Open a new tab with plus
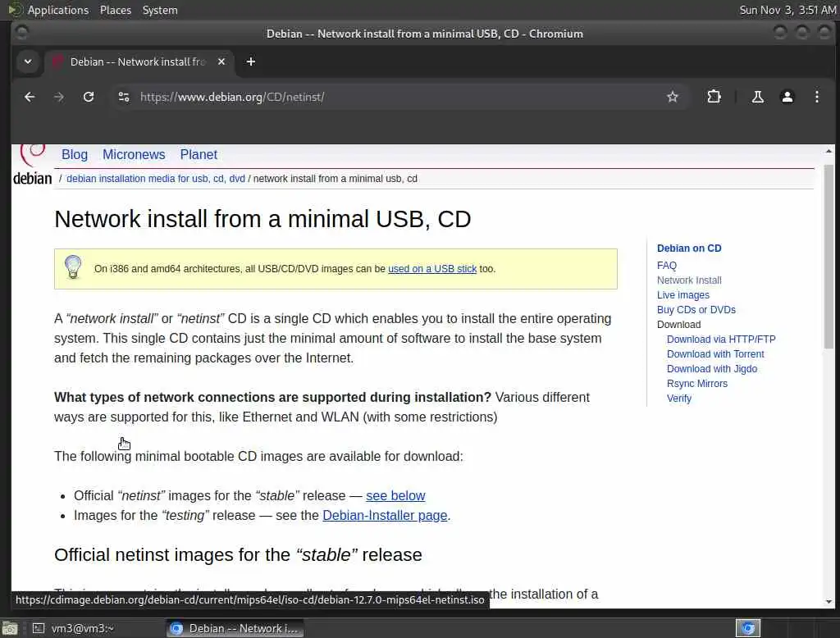This screenshot has width=840, height=638. 251,62
